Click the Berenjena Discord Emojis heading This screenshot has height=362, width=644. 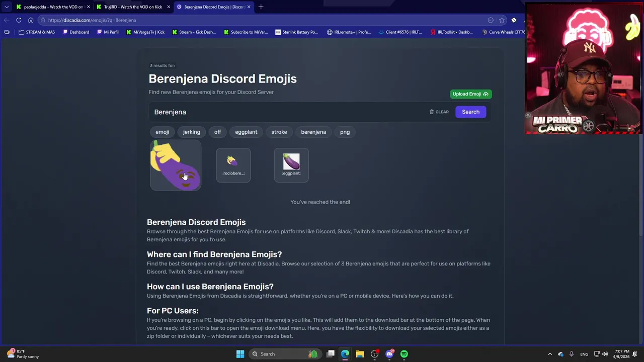click(x=222, y=79)
